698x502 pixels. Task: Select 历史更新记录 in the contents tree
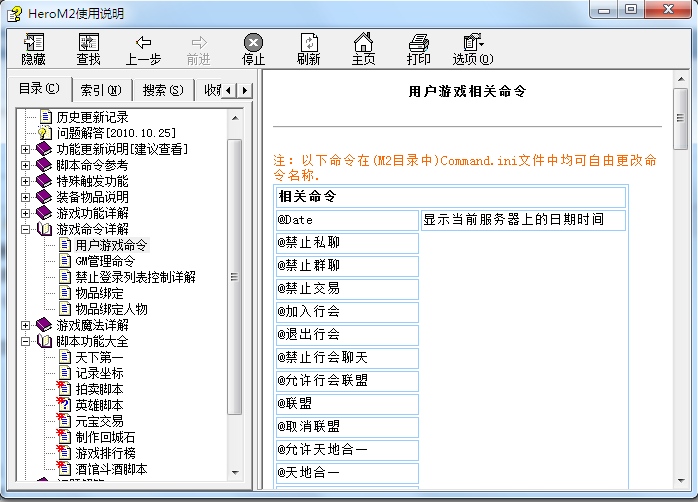[x=92, y=117]
